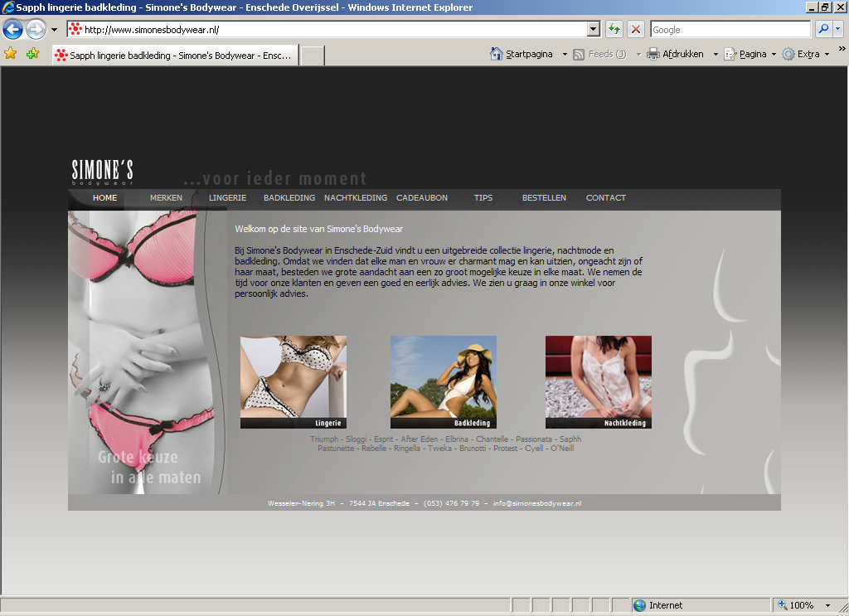Open the recent pages dropdown arrow
Viewport: 849px width, 616px height.
pyautogui.click(x=54, y=30)
